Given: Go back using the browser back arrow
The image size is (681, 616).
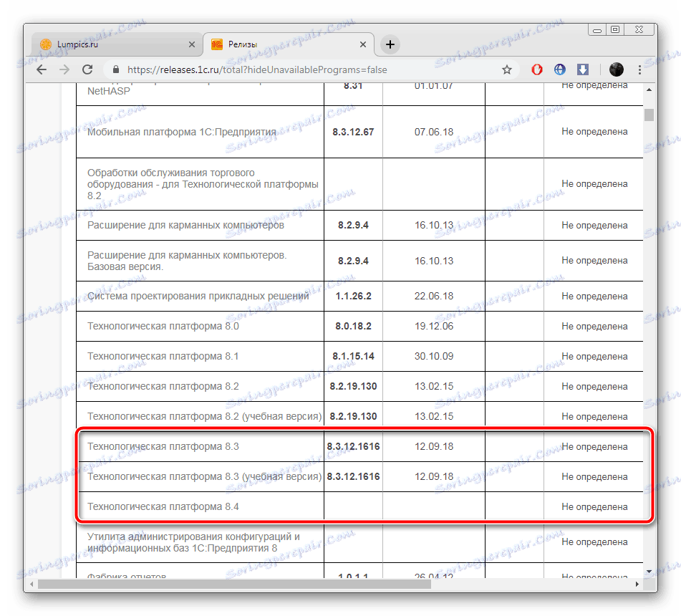Looking at the screenshot, I should tap(42, 69).
